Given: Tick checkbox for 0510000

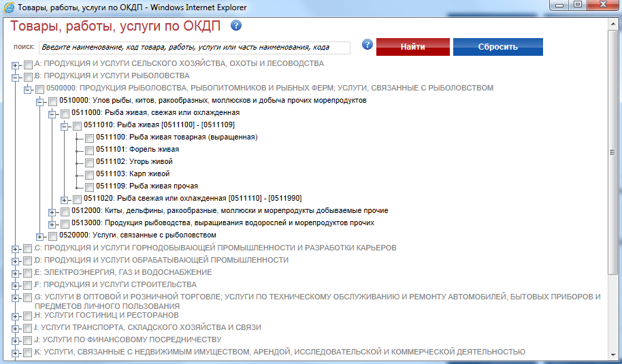Looking at the screenshot, I should pos(52,101).
